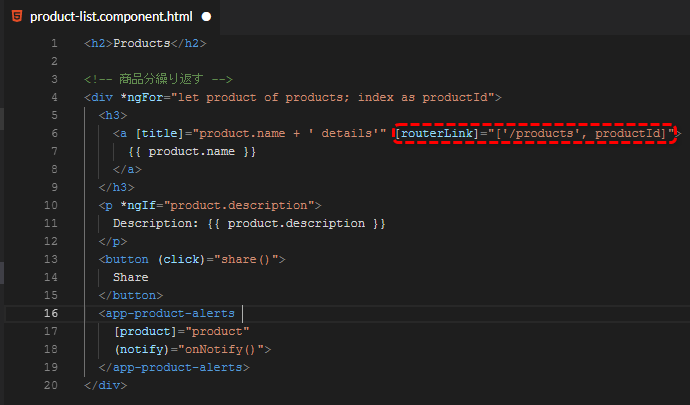Click the "share()" string value

coord(246,259)
